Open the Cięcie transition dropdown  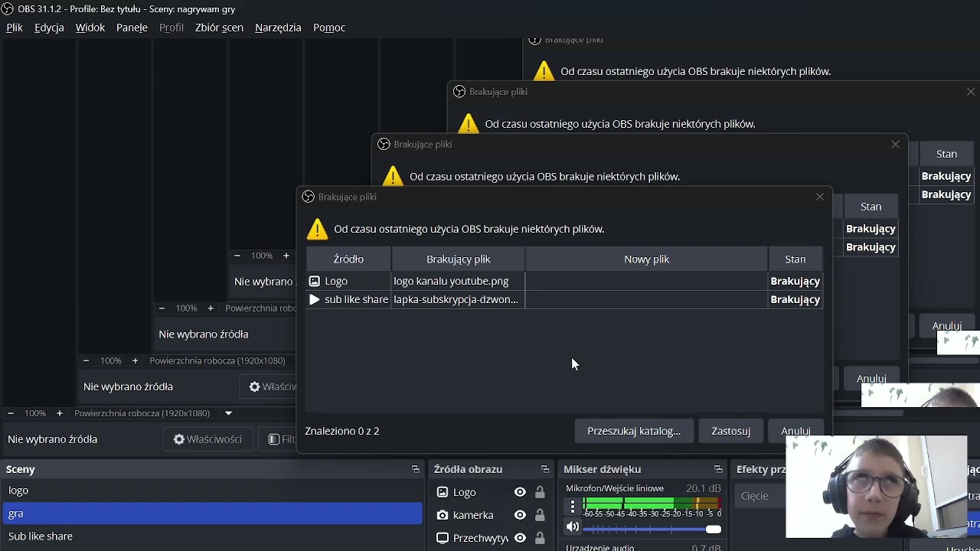pos(760,496)
